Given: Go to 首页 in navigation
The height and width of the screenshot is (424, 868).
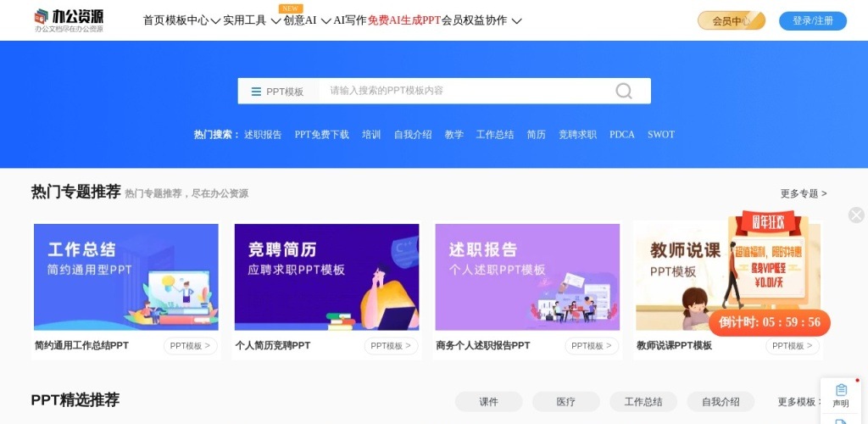Looking at the screenshot, I should 154,20.
